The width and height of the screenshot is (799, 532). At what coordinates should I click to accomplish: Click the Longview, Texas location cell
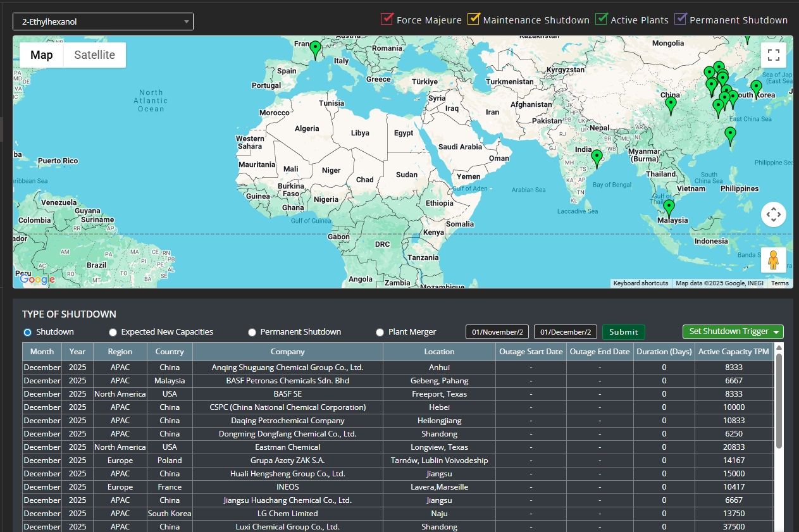[440, 447]
